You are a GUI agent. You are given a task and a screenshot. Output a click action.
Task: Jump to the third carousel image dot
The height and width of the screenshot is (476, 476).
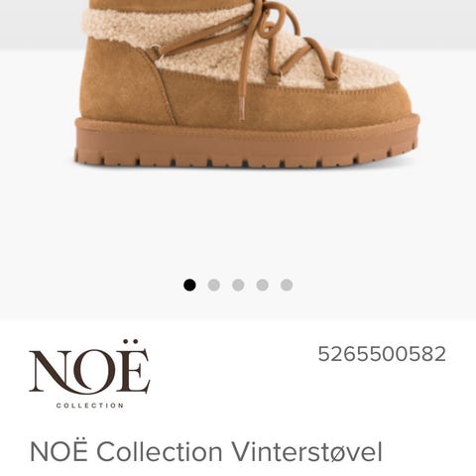238,285
